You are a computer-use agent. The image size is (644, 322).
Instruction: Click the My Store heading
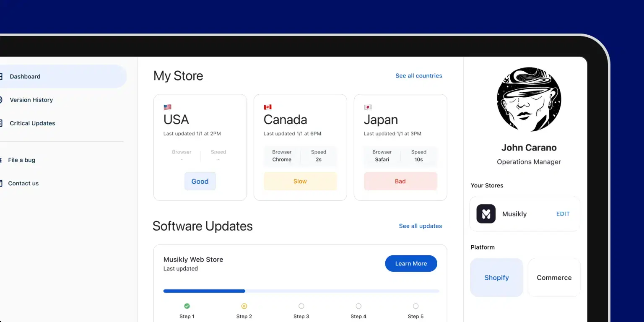point(178,76)
